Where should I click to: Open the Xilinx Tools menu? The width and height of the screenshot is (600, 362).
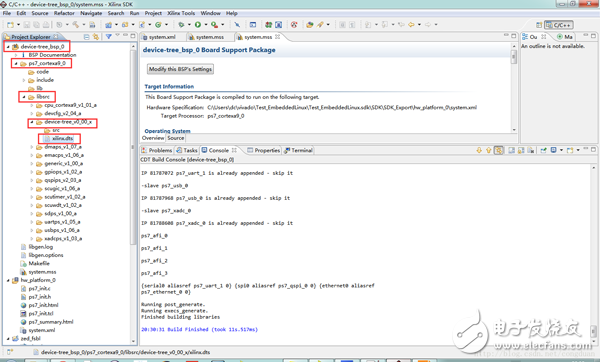click(x=181, y=13)
